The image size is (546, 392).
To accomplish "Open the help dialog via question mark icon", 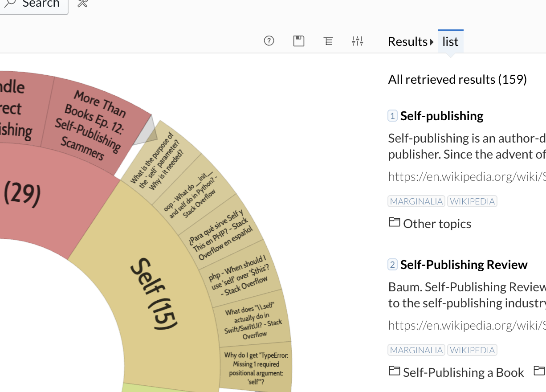I will pyautogui.click(x=269, y=41).
